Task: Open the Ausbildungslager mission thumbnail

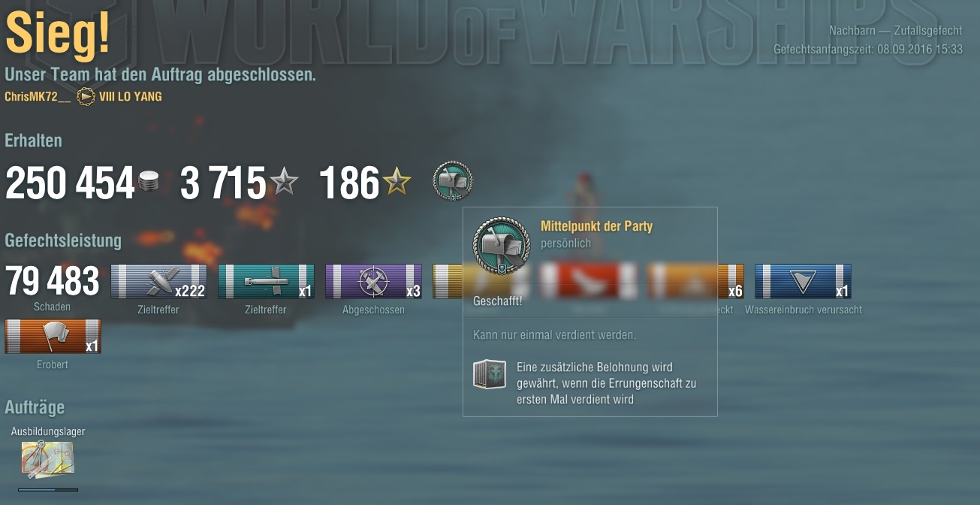Action: (x=48, y=461)
